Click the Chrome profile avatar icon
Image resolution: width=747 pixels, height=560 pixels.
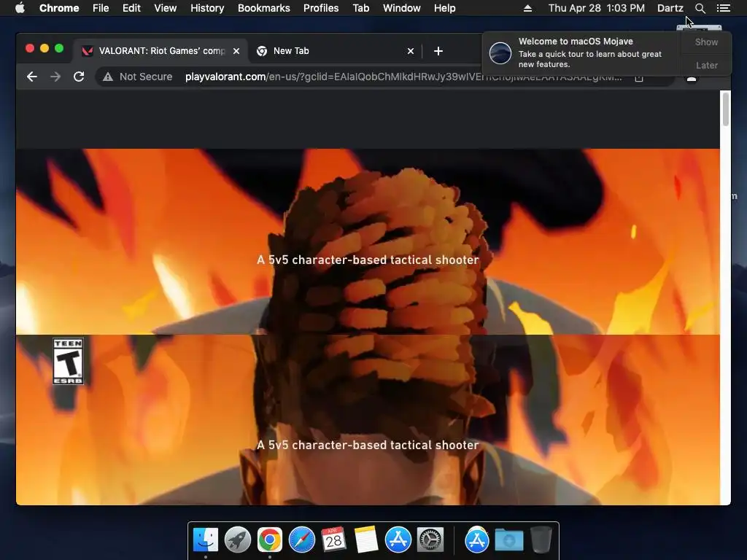(692, 78)
